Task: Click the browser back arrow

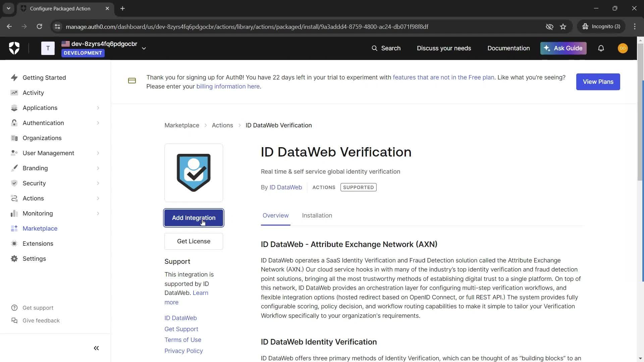Action: [9, 27]
